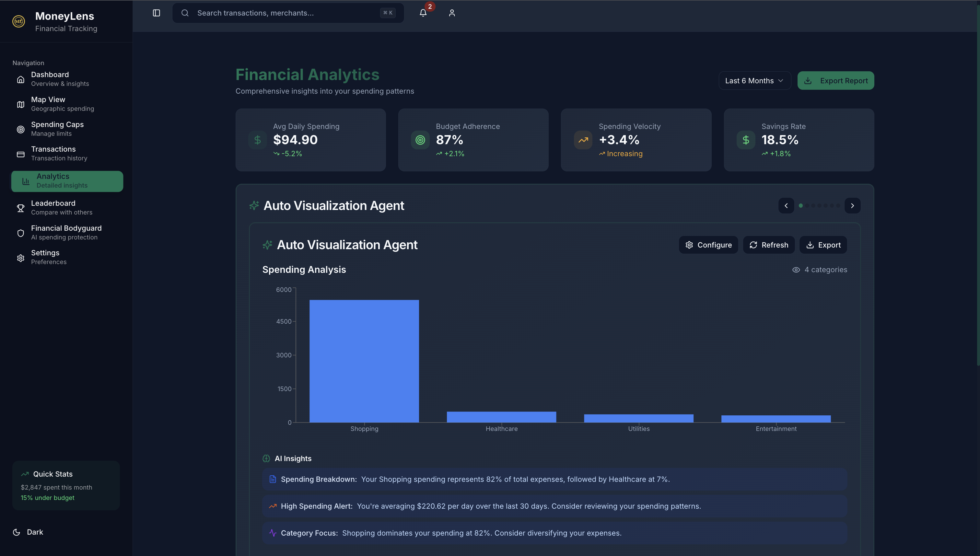The image size is (980, 556).
Task: Navigate to the Map View page
Action: 62,104
